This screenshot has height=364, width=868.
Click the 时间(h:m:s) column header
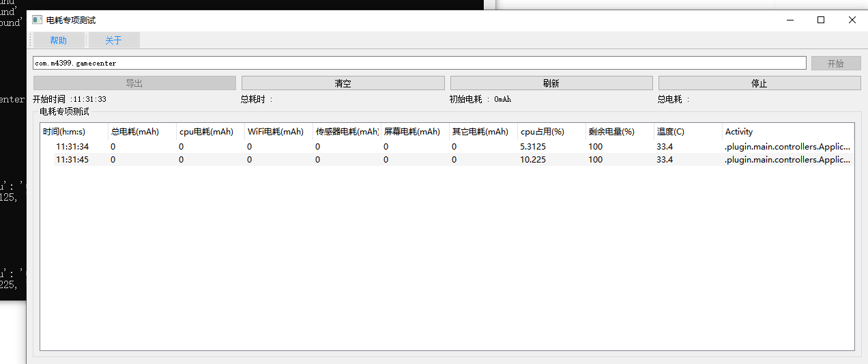click(74, 132)
